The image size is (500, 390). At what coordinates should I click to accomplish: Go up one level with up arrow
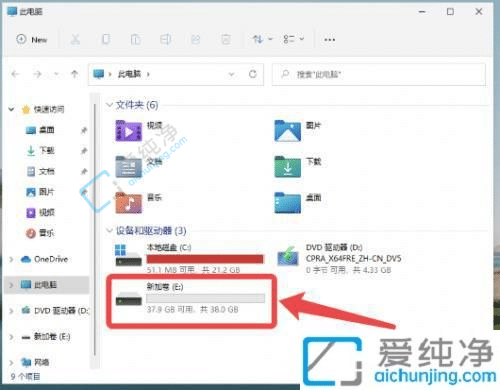[x=74, y=74]
